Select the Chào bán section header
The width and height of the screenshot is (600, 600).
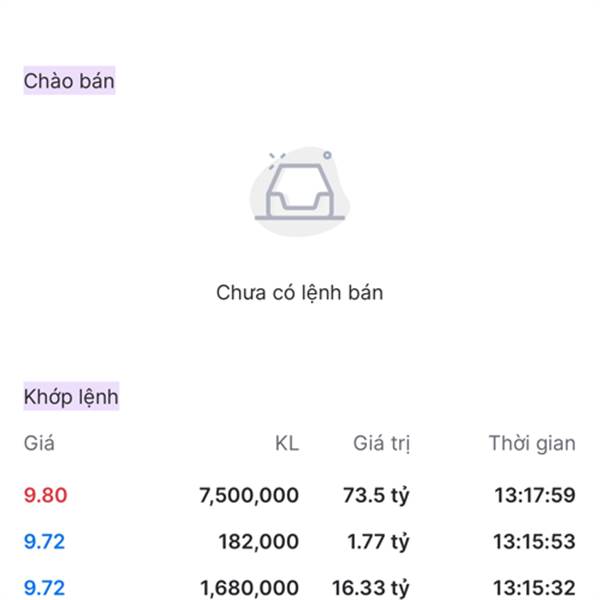[x=69, y=81]
